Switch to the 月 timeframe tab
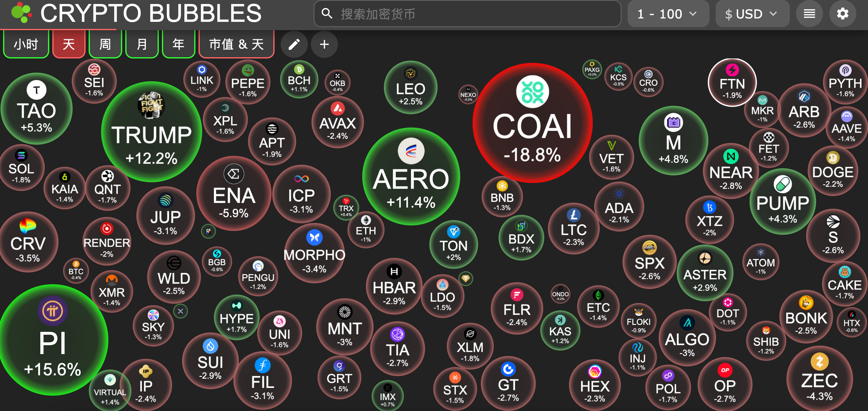 pos(142,44)
